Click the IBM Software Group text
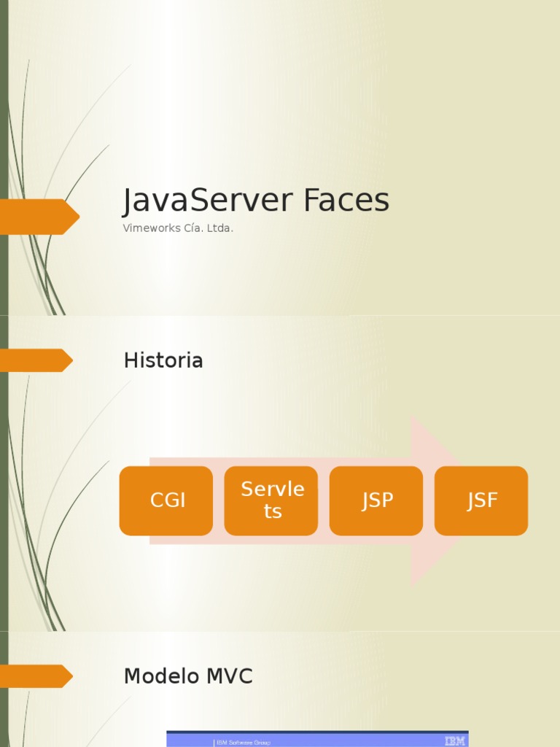 244,742
